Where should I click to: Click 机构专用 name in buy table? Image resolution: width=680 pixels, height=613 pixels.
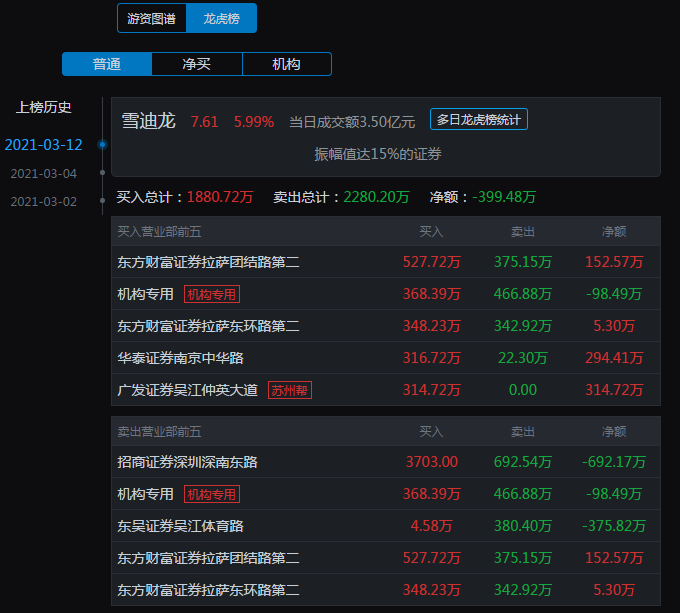tap(145, 294)
